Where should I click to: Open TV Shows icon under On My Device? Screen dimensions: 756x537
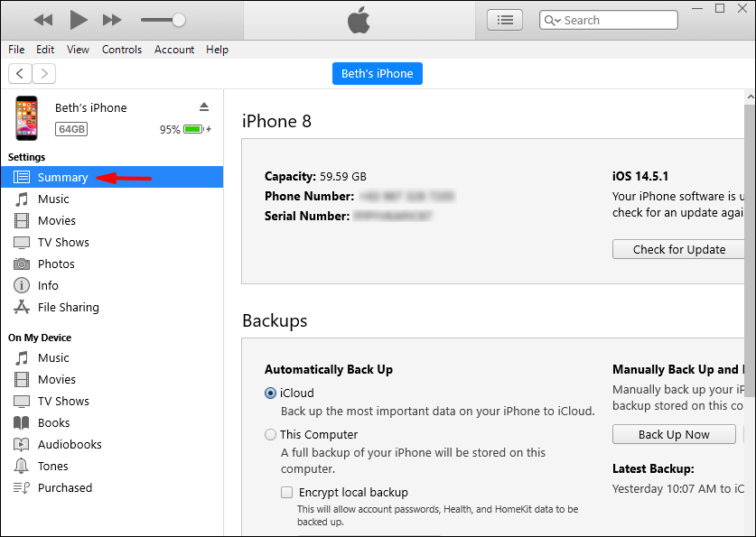tap(21, 402)
